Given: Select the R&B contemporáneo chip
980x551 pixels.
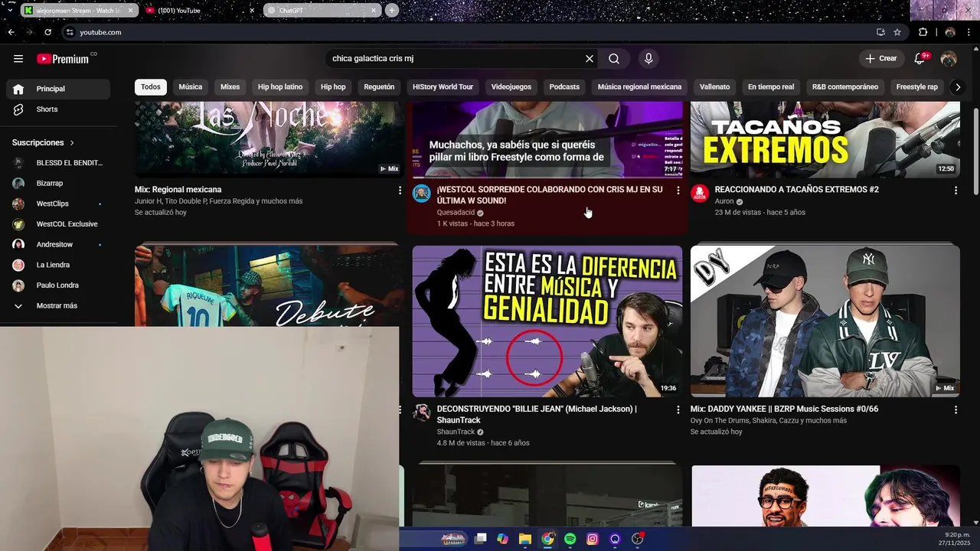Looking at the screenshot, I should (x=845, y=87).
